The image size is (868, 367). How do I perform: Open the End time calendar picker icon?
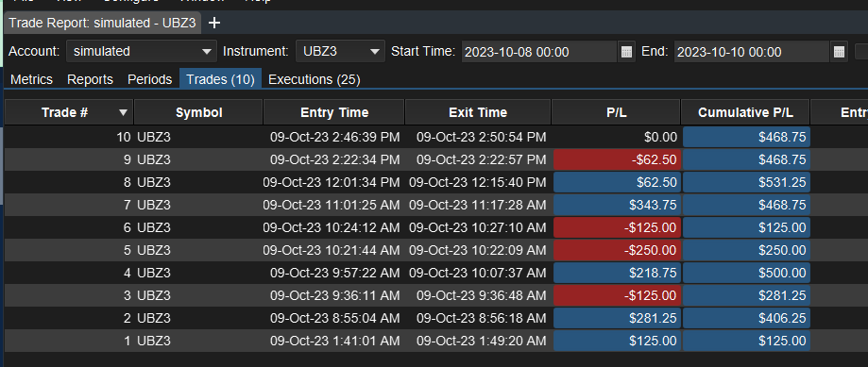pyautogui.click(x=839, y=52)
